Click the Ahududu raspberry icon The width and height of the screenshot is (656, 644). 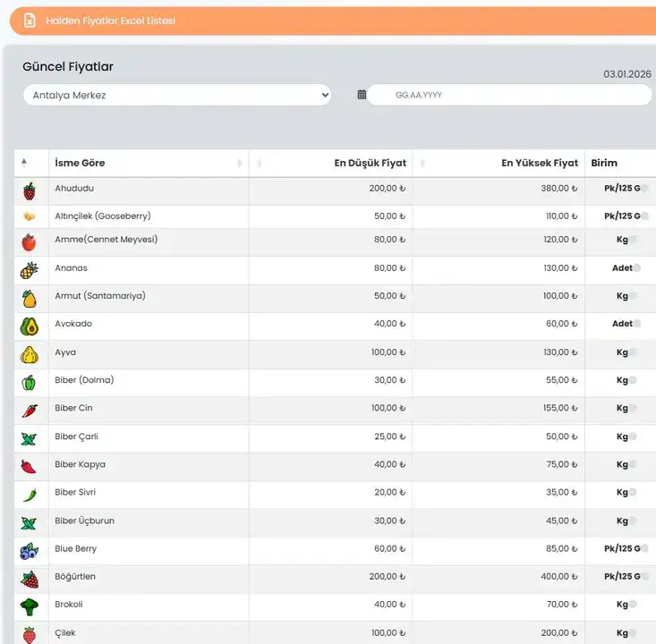click(x=30, y=191)
